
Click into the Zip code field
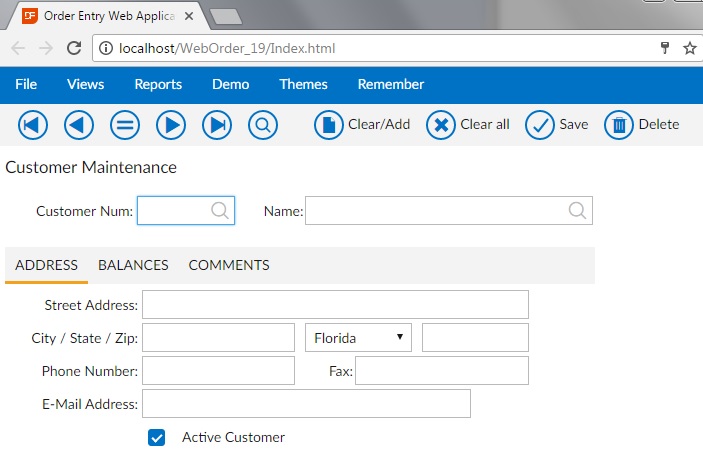pyautogui.click(x=475, y=337)
